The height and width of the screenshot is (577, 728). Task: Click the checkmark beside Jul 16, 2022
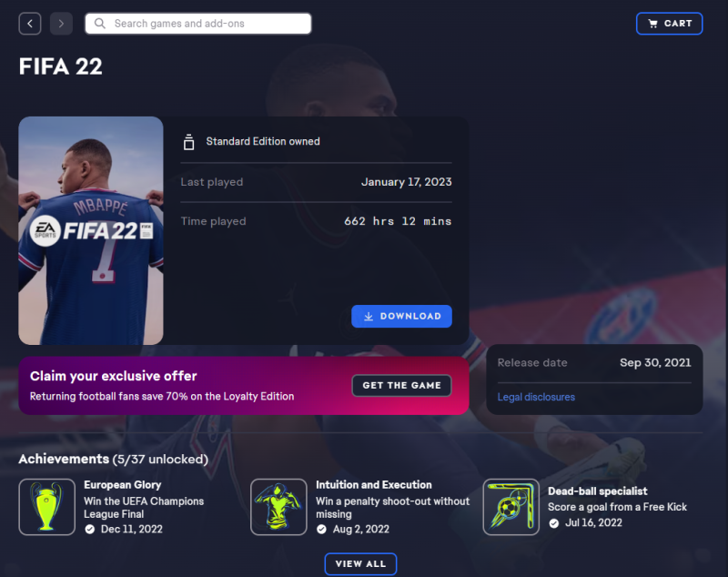pyautogui.click(x=553, y=523)
